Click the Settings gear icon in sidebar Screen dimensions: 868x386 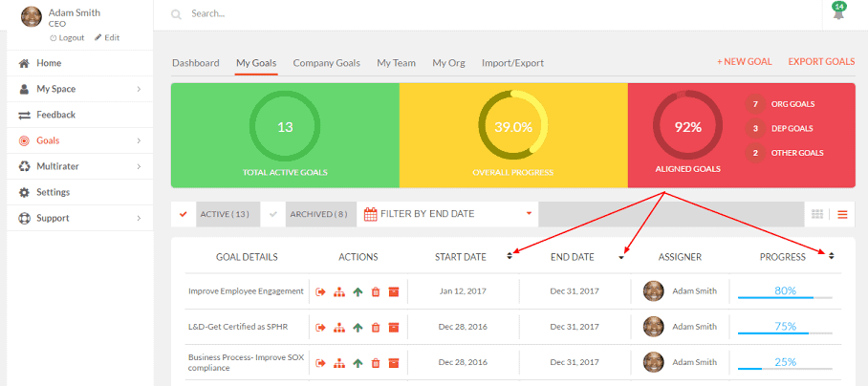24,192
